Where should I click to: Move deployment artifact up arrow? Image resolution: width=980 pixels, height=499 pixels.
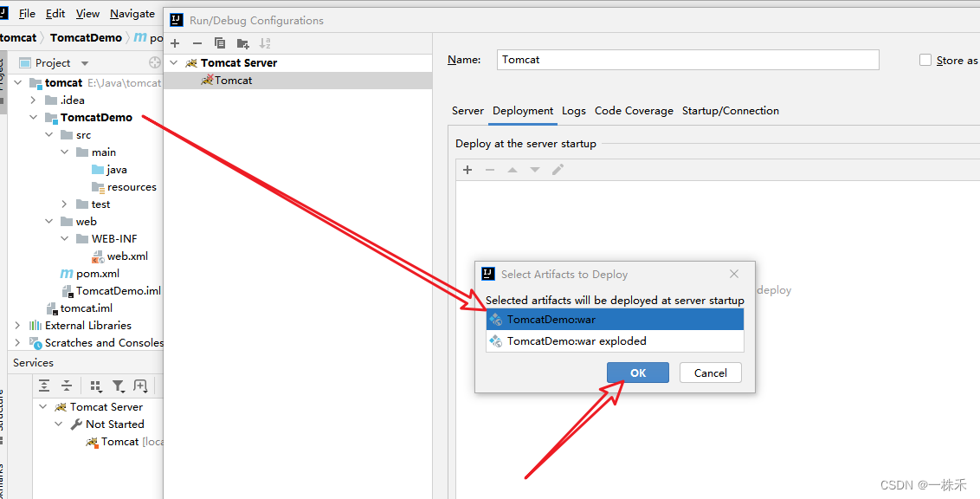[513, 170]
